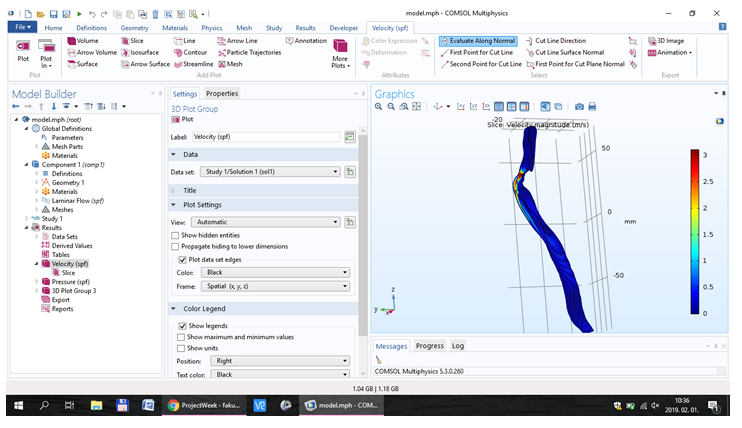
Task: Open Chrome ProjectWeek window in taskbar
Action: [205, 405]
